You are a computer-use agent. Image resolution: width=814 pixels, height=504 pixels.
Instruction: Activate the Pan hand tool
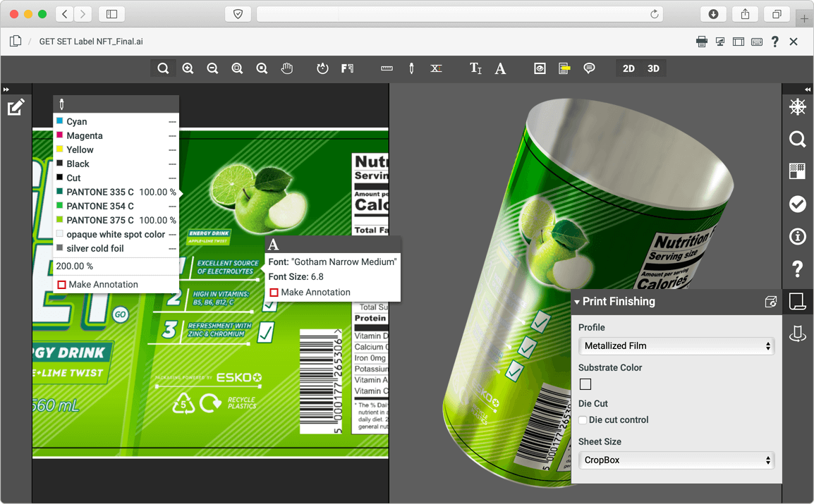click(x=287, y=68)
